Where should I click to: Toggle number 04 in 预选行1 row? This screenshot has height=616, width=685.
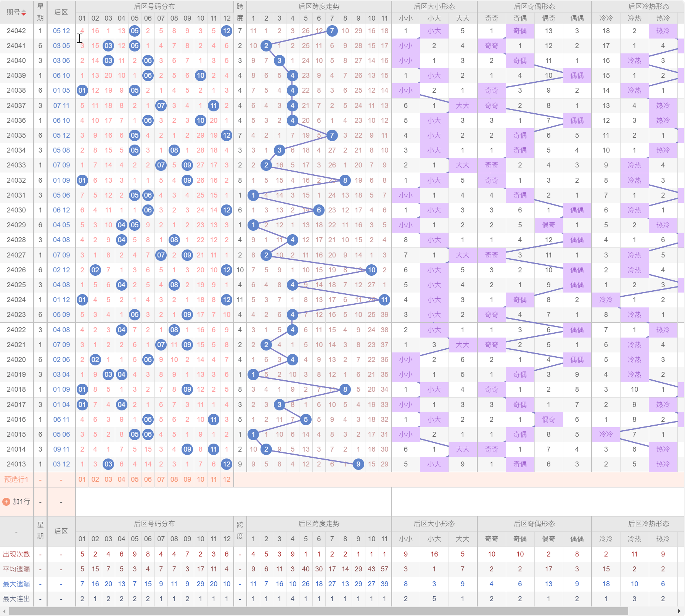click(122, 479)
